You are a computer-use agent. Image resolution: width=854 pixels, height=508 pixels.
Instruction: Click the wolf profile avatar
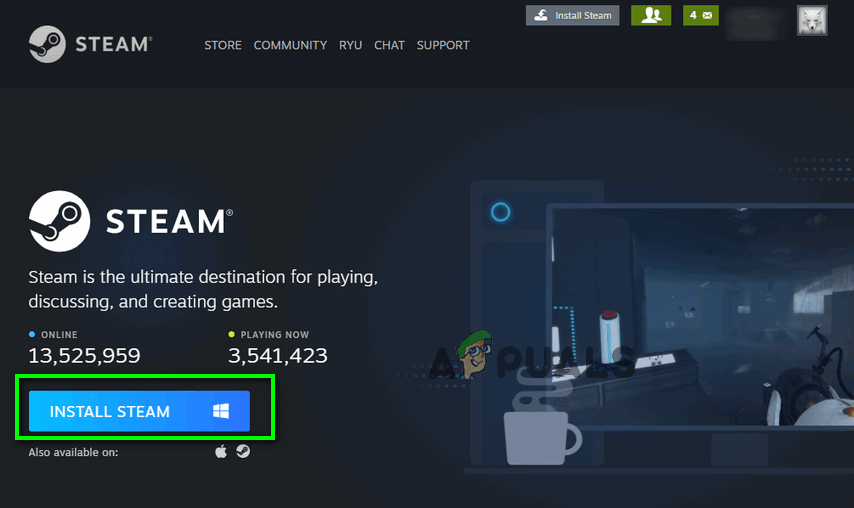[812, 21]
